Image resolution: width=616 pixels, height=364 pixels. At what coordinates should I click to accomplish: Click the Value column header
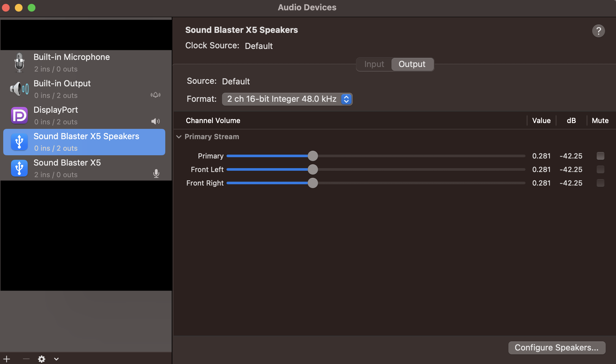tap(541, 120)
